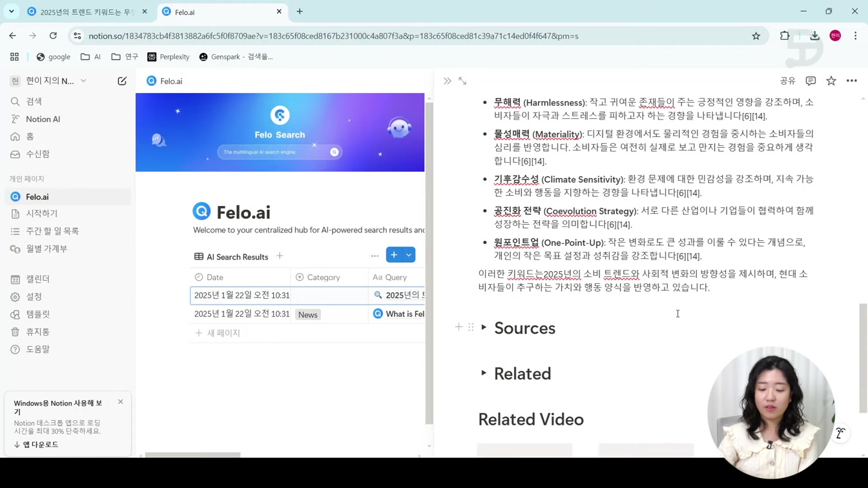Open dropdown arrow next to blue New button

(409, 255)
